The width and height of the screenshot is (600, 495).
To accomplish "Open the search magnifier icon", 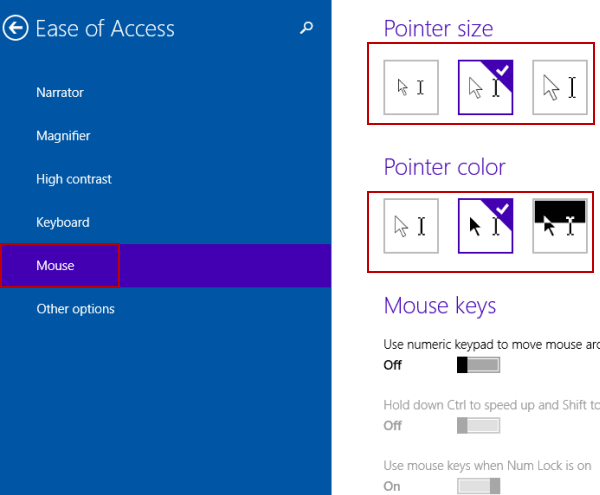I will (306, 29).
